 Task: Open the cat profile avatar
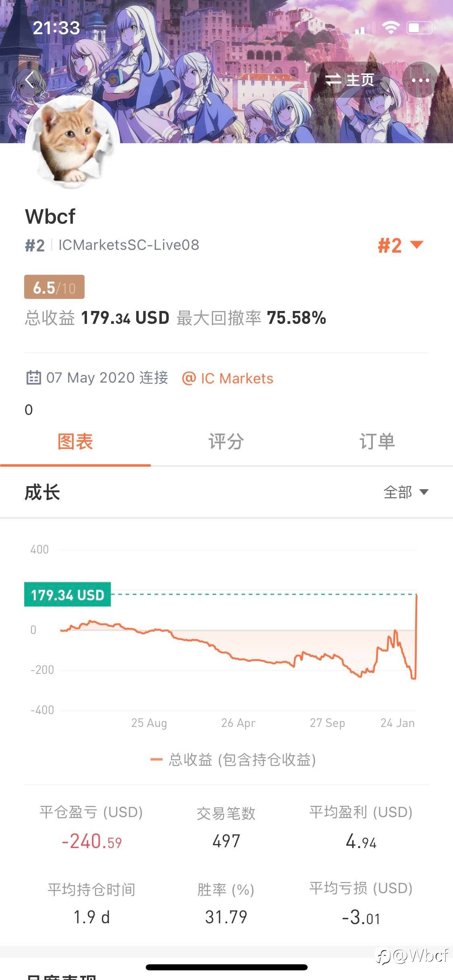72,141
